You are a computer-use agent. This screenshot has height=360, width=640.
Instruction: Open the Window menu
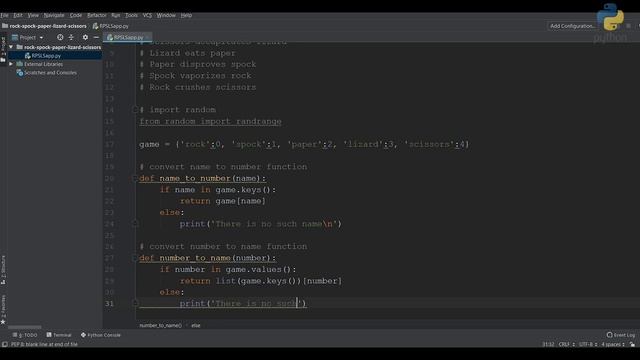pyautogui.click(x=166, y=15)
